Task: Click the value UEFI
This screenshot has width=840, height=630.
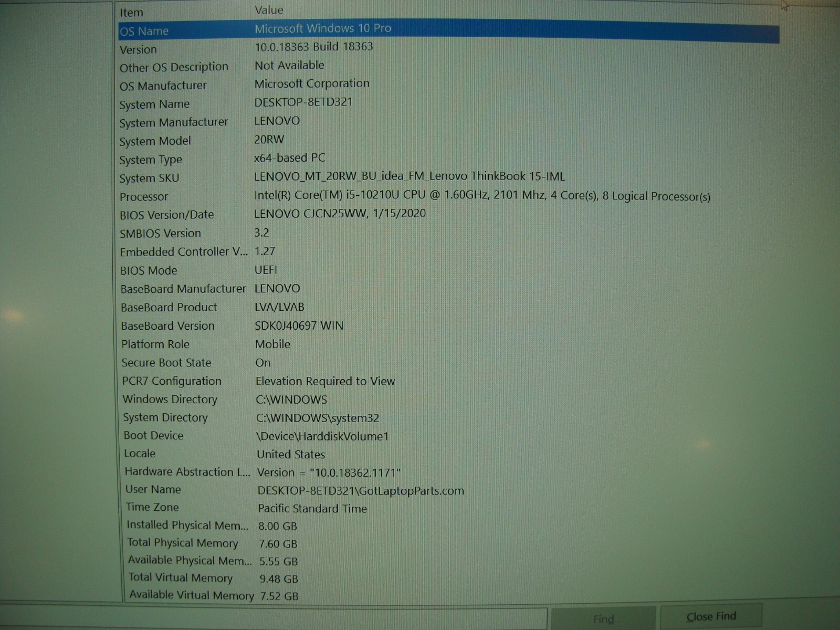Action: coord(266,270)
